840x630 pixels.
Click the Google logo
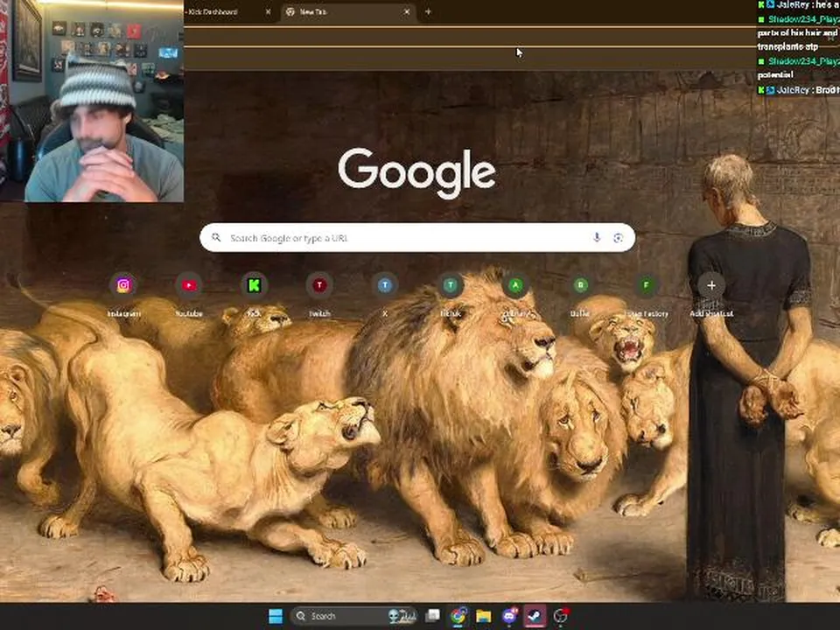click(x=416, y=172)
